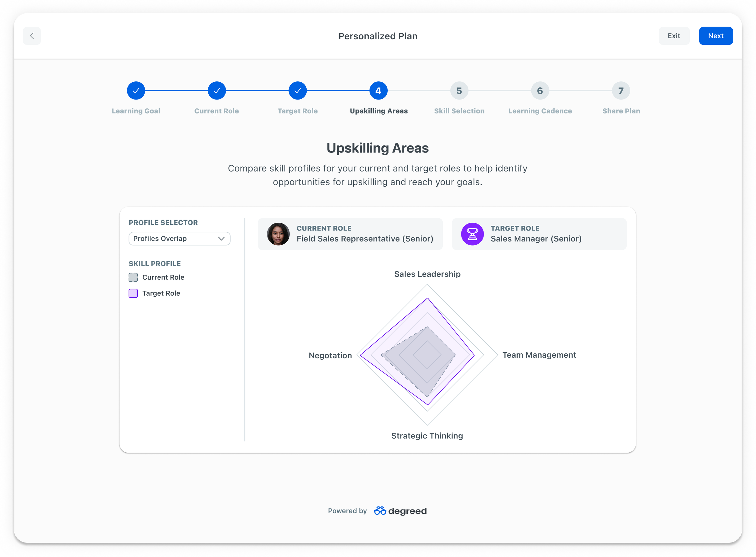The width and height of the screenshot is (756, 557).
Task: Click the Degreed logo
Action: coord(400,511)
